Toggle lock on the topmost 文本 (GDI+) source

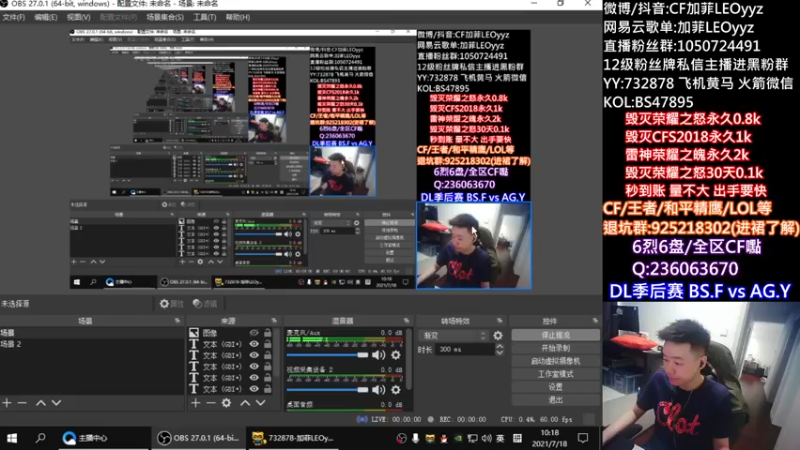[x=267, y=344]
